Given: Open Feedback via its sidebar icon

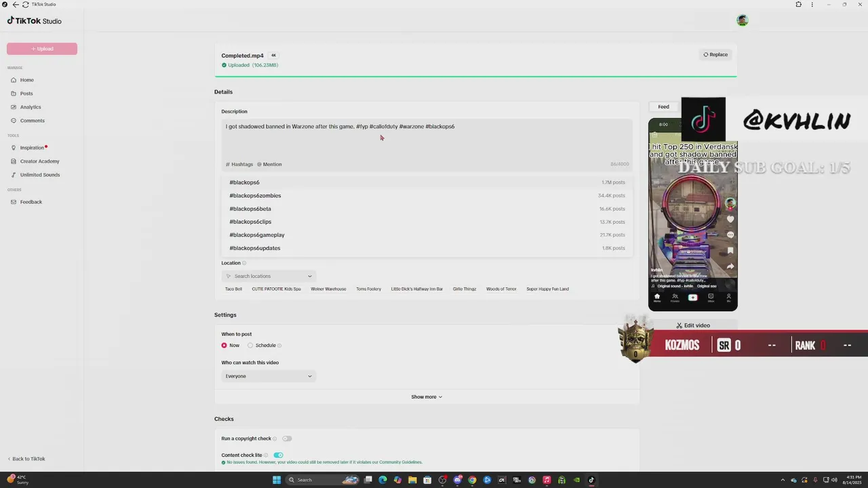Looking at the screenshot, I should pyautogui.click(x=14, y=202).
